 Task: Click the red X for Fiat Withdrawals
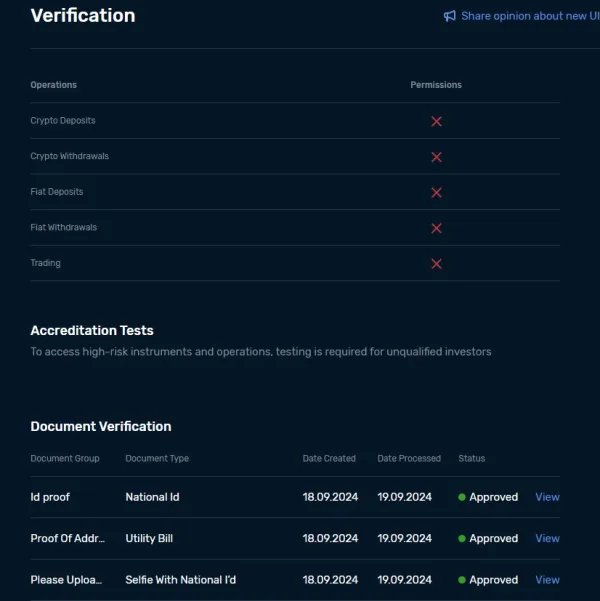point(436,228)
